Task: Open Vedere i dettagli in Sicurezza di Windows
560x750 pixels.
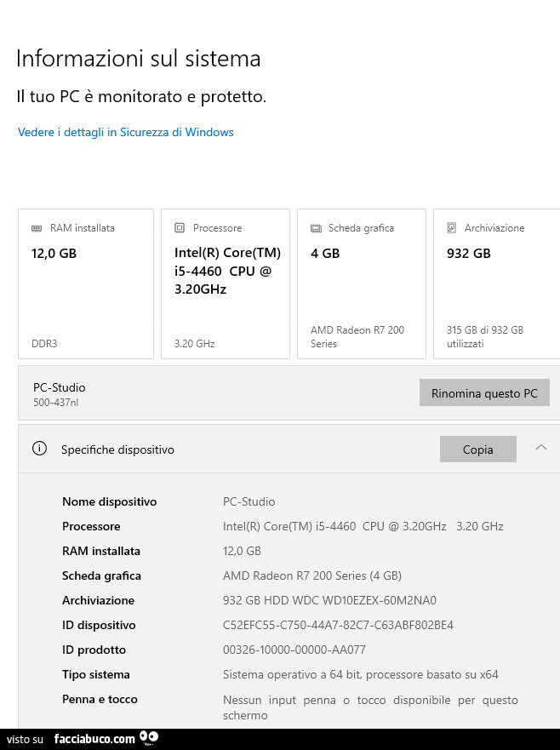Action: pyautogui.click(x=125, y=132)
